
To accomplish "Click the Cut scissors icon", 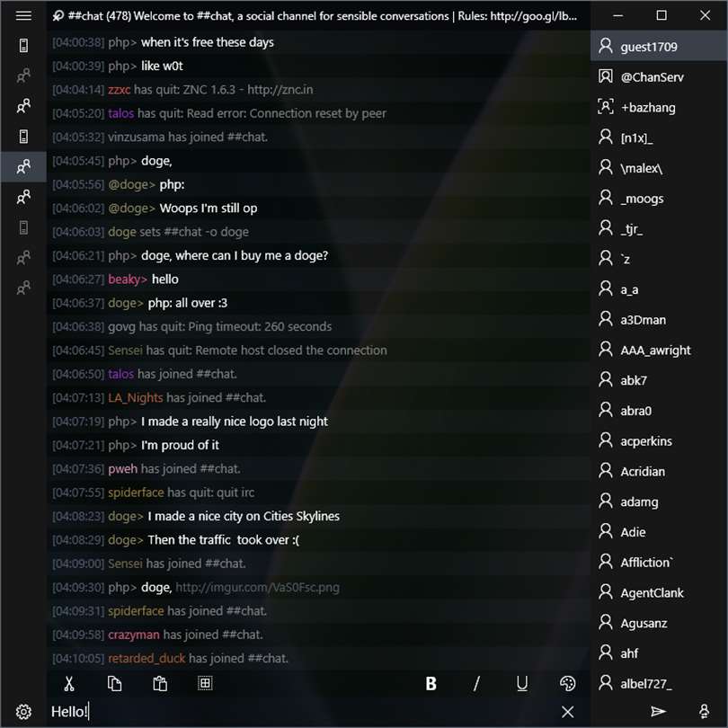I will pos(69,683).
